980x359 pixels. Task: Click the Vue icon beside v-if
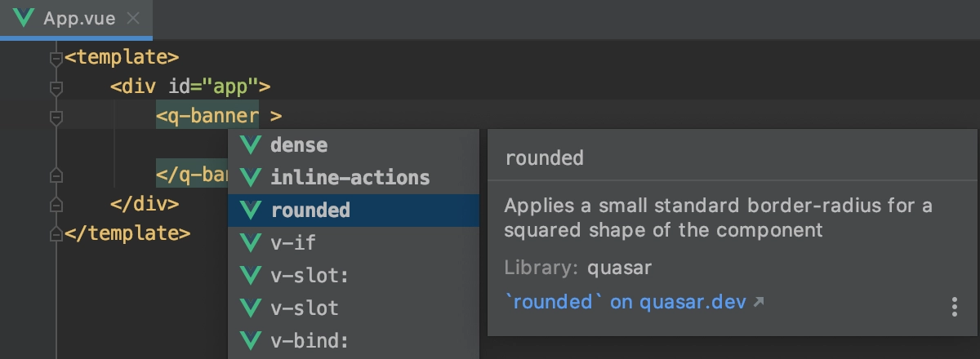(x=250, y=243)
